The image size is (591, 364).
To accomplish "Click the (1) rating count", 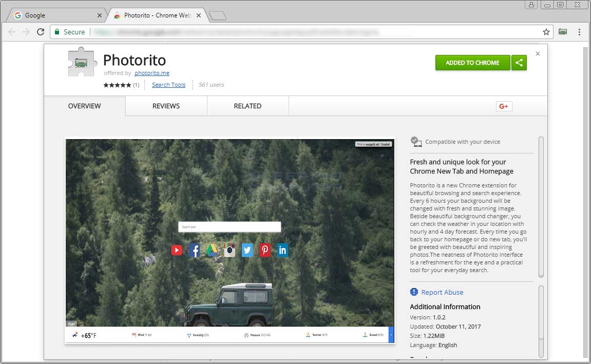I will [x=136, y=85].
